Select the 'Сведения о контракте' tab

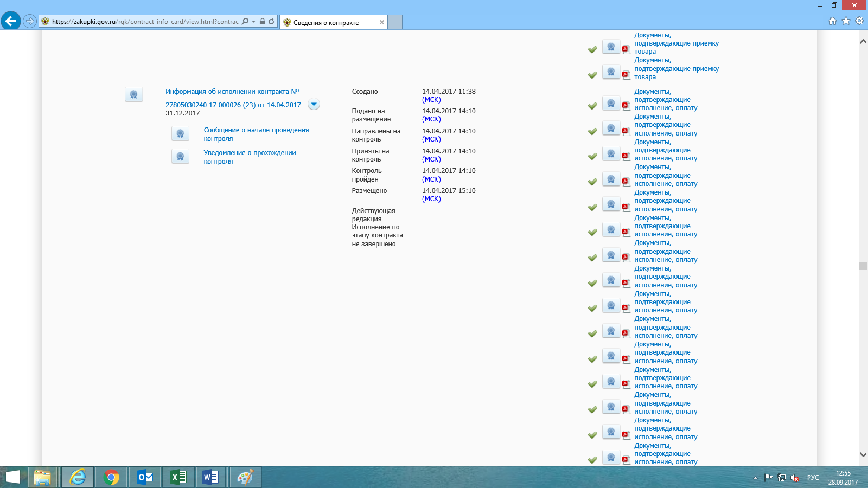[x=333, y=22]
